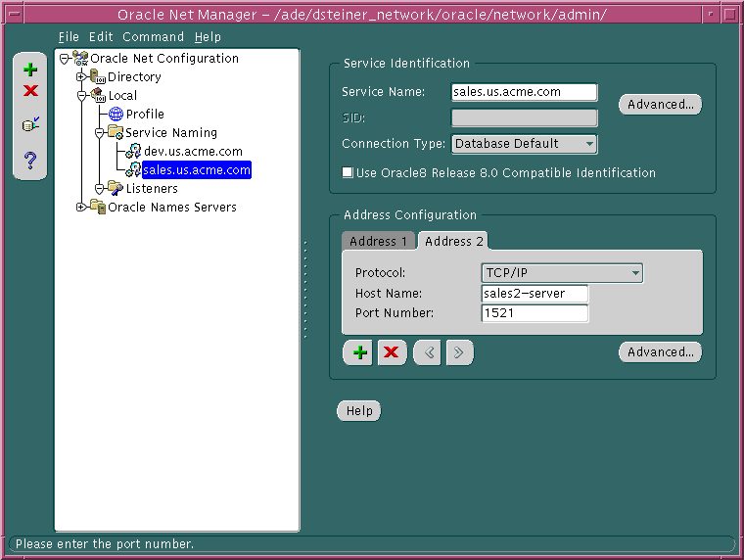Screen dimensions: 744x560
Task: Click the left arrow address order button
Action: 427,352
